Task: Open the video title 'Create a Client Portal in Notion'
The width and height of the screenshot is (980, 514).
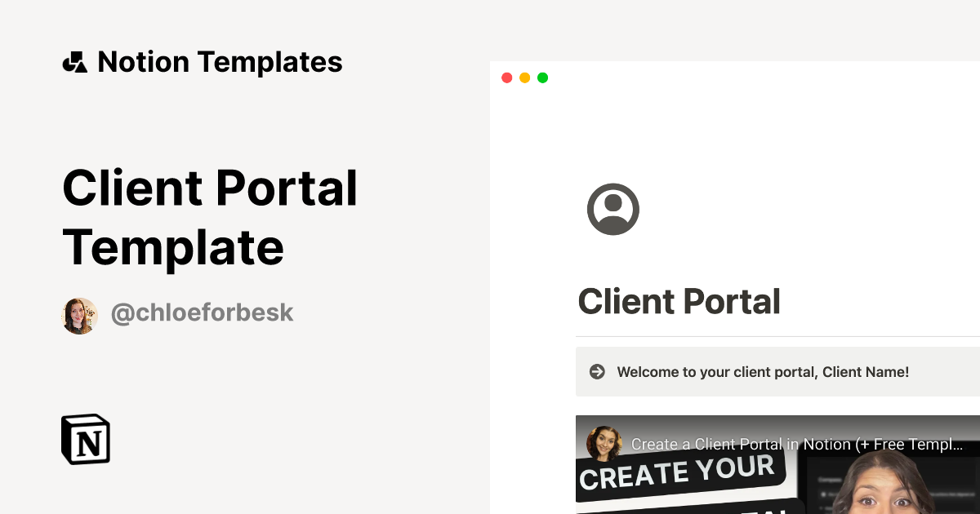Action: [x=796, y=445]
